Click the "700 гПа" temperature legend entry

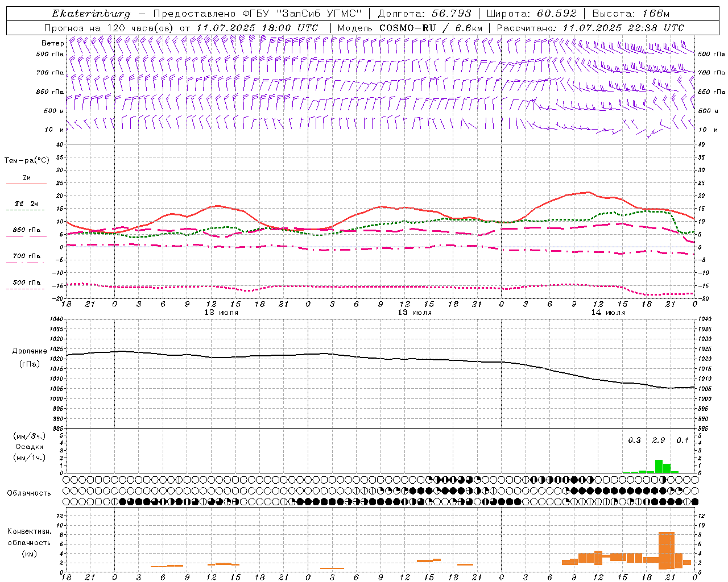coord(27,256)
